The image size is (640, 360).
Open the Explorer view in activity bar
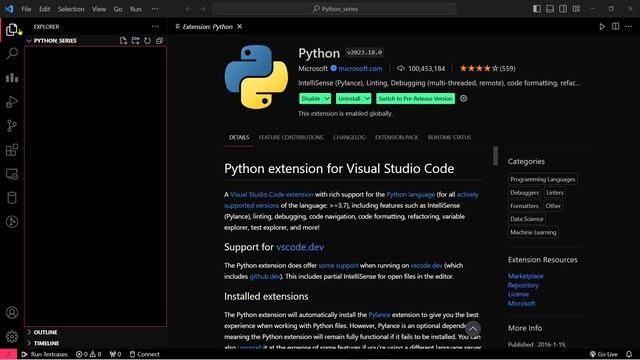pos(12,29)
